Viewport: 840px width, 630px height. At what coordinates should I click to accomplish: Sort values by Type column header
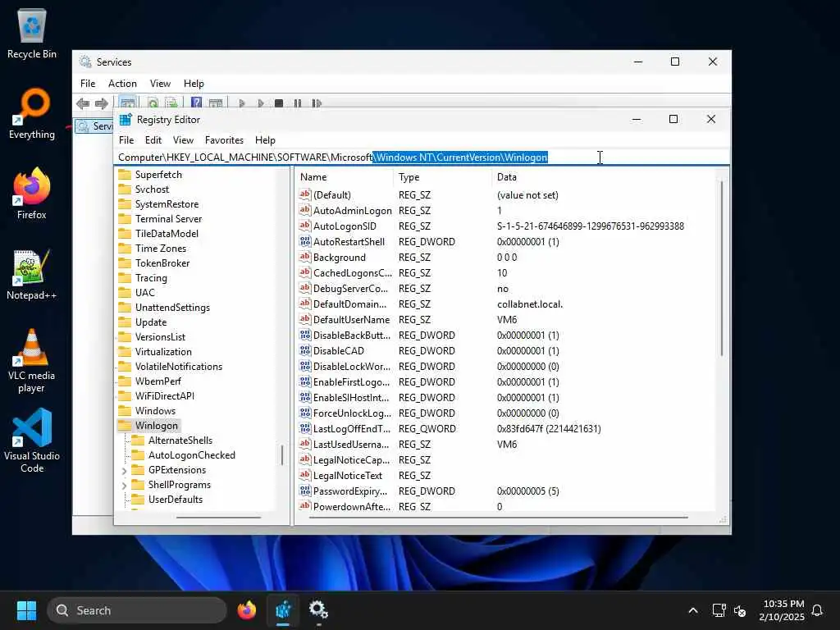click(x=442, y=177)
